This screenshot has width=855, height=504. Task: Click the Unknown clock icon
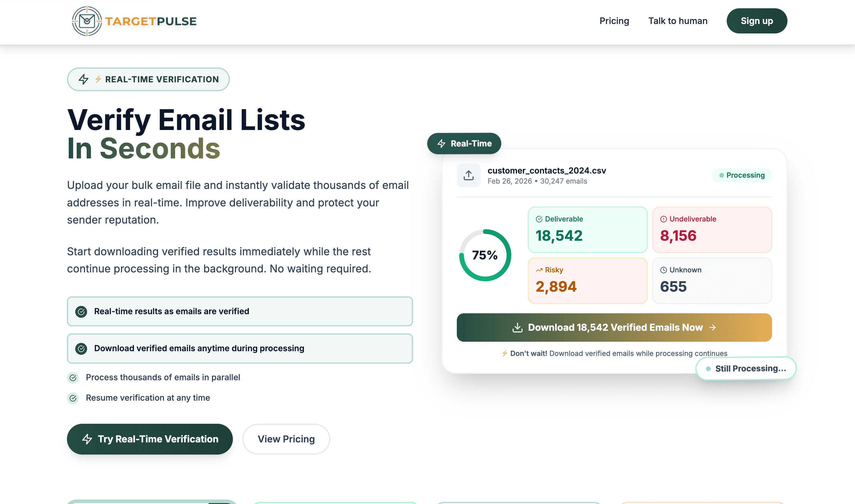[x=663, y=270]
